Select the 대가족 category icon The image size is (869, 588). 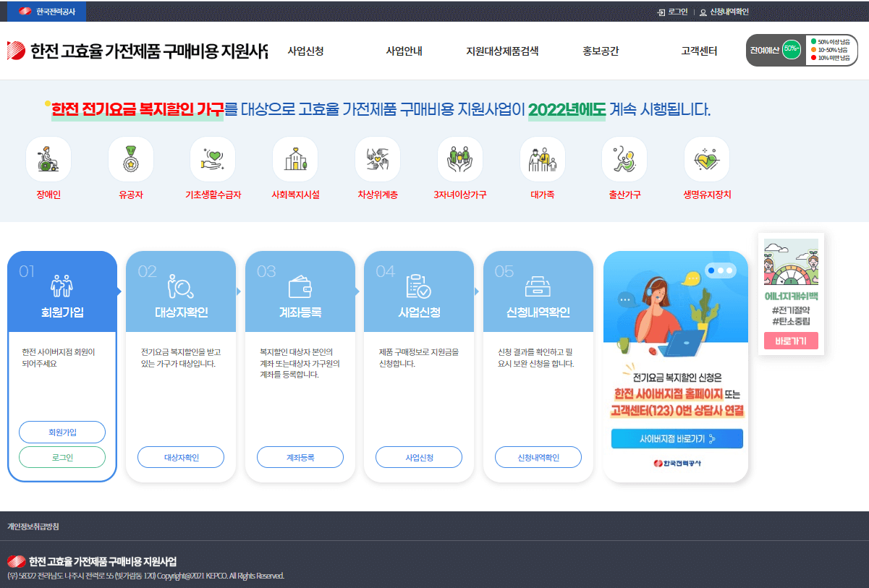pos(543,158)
